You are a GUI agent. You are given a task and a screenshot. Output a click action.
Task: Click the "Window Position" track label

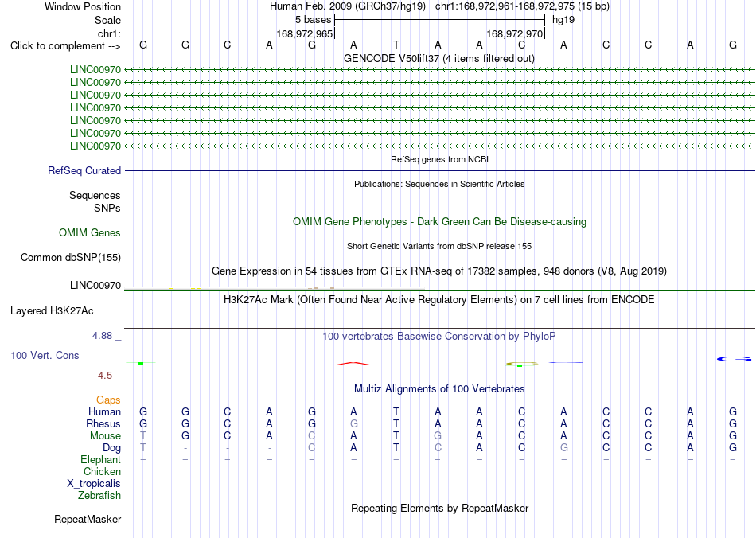83,6
